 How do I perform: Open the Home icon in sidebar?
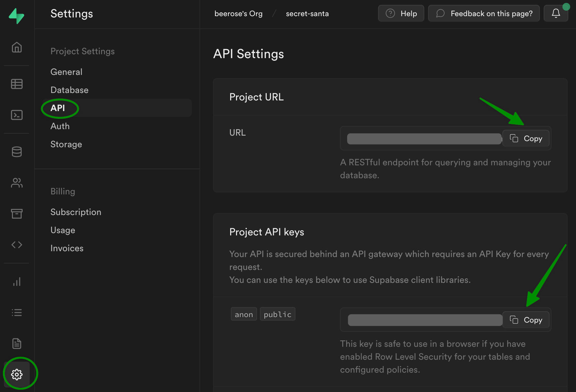click(17, 47)
